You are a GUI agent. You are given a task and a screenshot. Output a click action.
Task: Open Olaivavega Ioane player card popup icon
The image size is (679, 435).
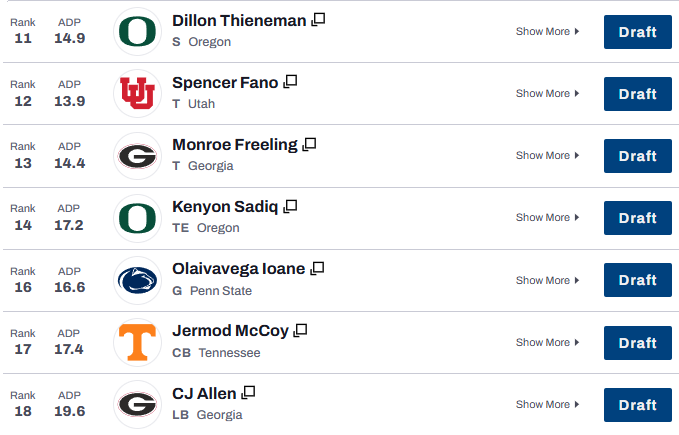coord(317,268)
